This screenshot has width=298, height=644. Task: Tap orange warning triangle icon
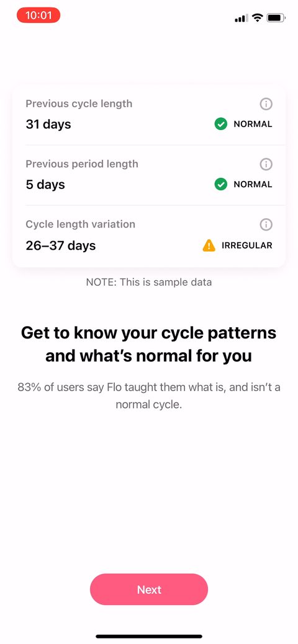209,245
